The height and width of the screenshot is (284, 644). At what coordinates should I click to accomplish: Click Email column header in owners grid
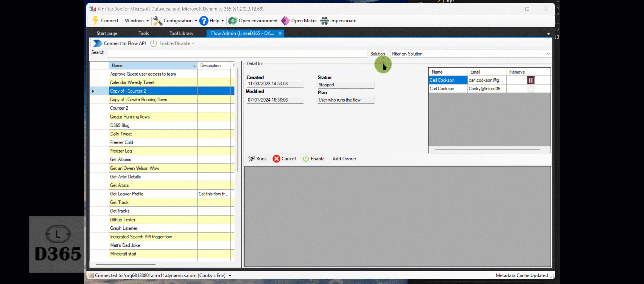487,72
